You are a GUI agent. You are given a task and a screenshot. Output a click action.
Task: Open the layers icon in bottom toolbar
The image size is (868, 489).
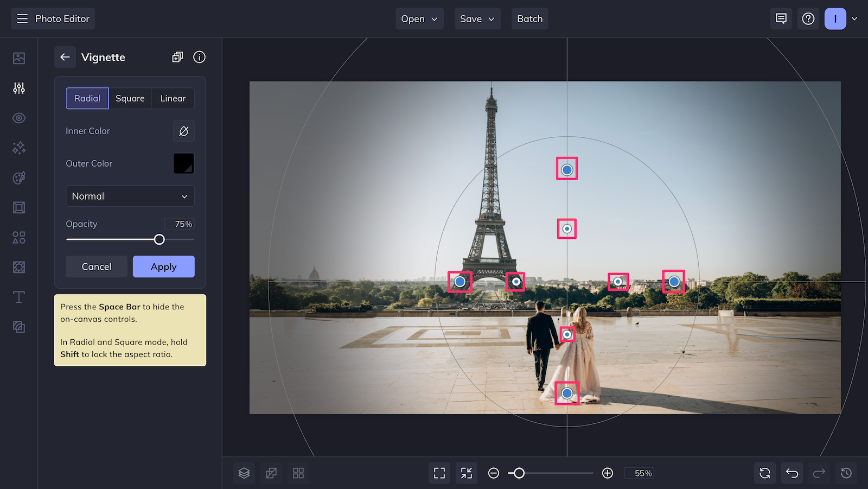[x=244, y=473]
